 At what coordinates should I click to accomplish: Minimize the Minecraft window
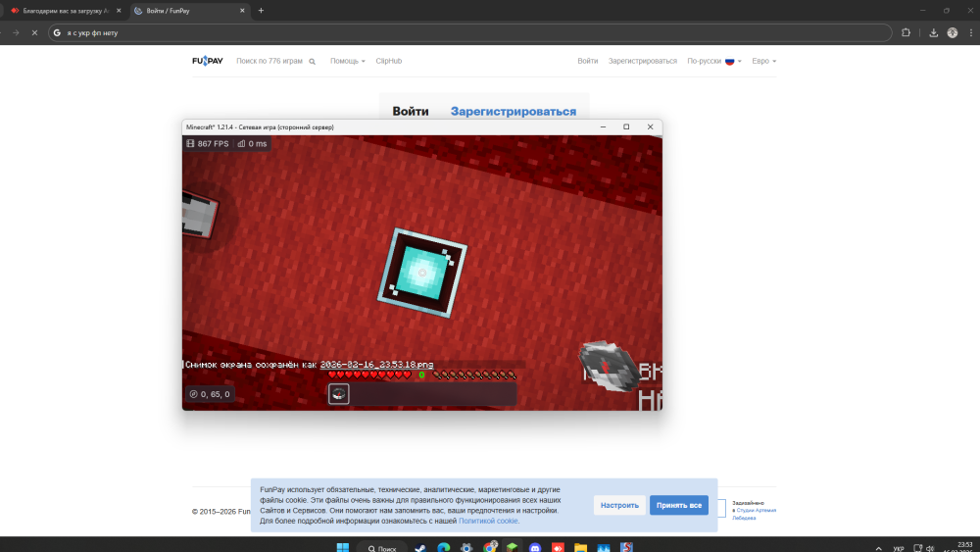[603, 126]
